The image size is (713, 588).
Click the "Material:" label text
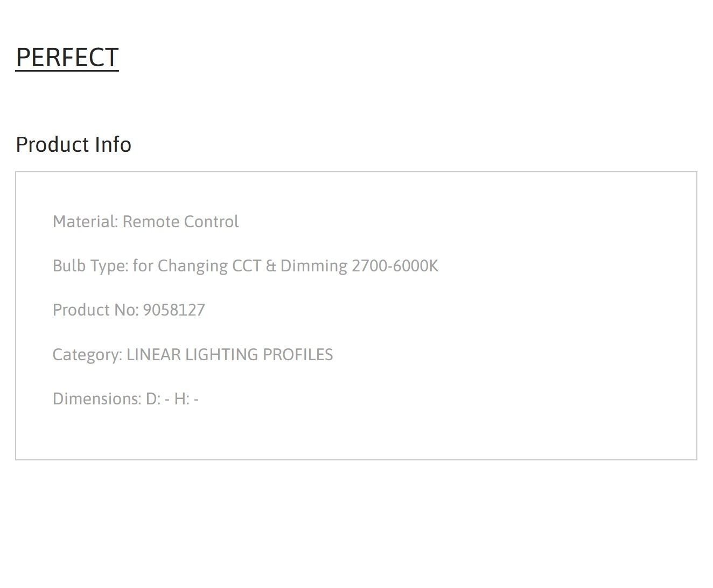click(x=85, y=221)
